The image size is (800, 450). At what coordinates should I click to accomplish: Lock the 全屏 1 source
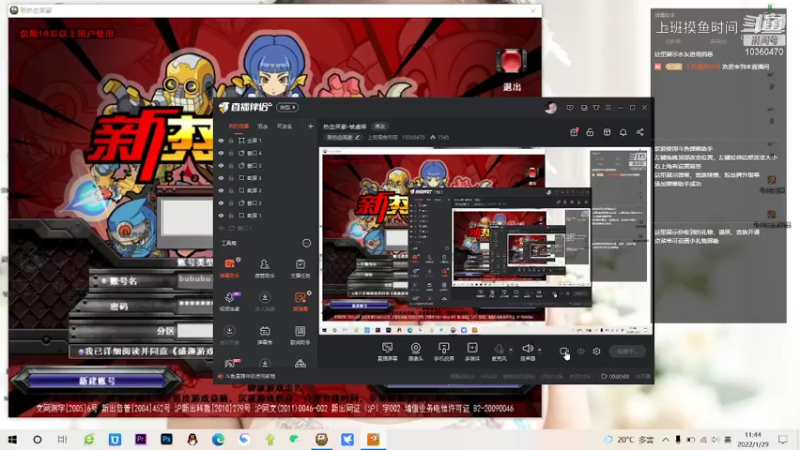231,140
